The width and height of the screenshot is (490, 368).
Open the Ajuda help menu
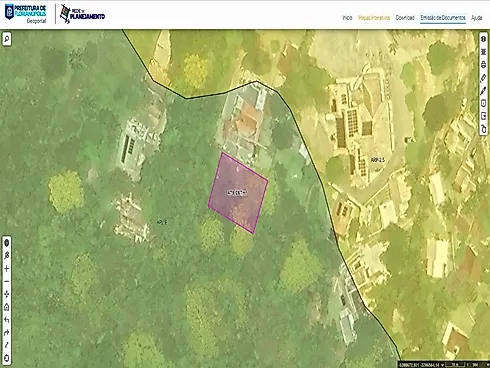click(476, 18)
